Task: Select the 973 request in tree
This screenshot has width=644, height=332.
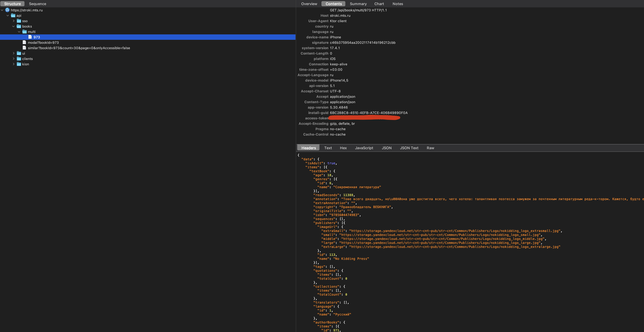Action: pos(37,37)
